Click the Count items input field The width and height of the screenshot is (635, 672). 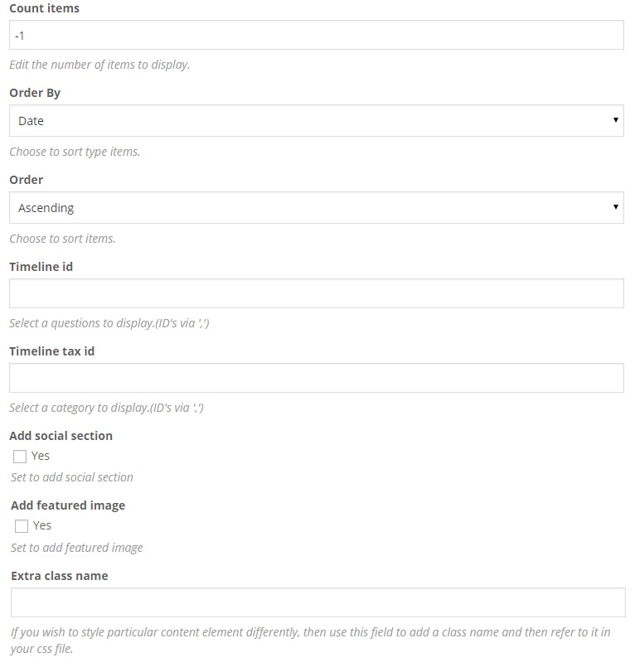point(316,35)
